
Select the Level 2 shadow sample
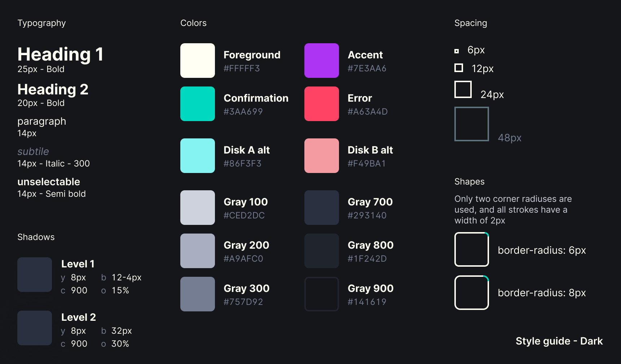[x=35, y=328]
